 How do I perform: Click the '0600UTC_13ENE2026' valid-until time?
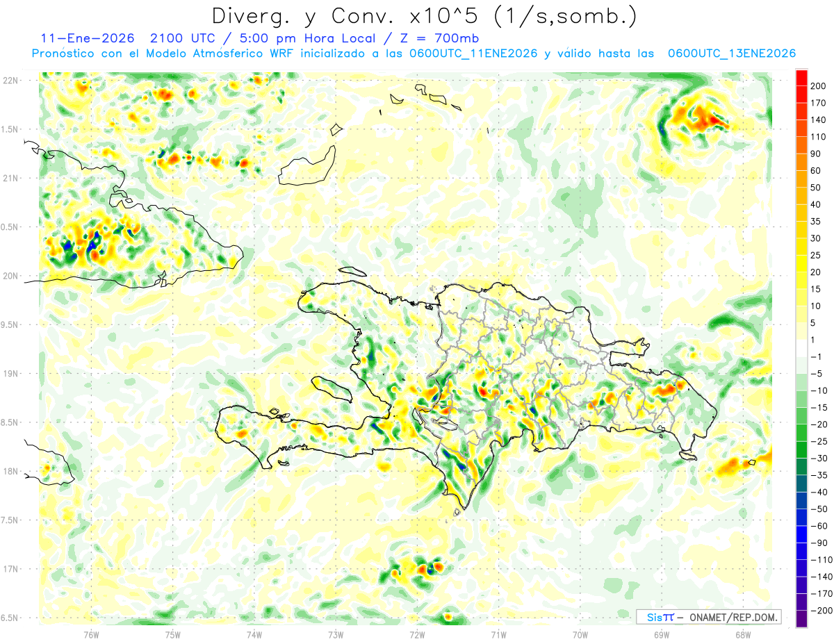731,53
